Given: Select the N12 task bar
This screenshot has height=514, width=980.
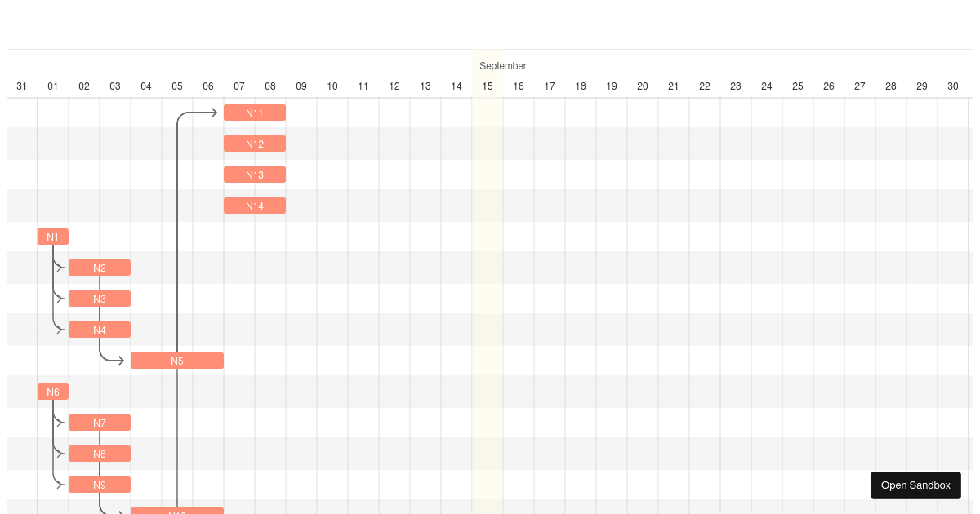Looking at the screenshot, I should point(255,144).
